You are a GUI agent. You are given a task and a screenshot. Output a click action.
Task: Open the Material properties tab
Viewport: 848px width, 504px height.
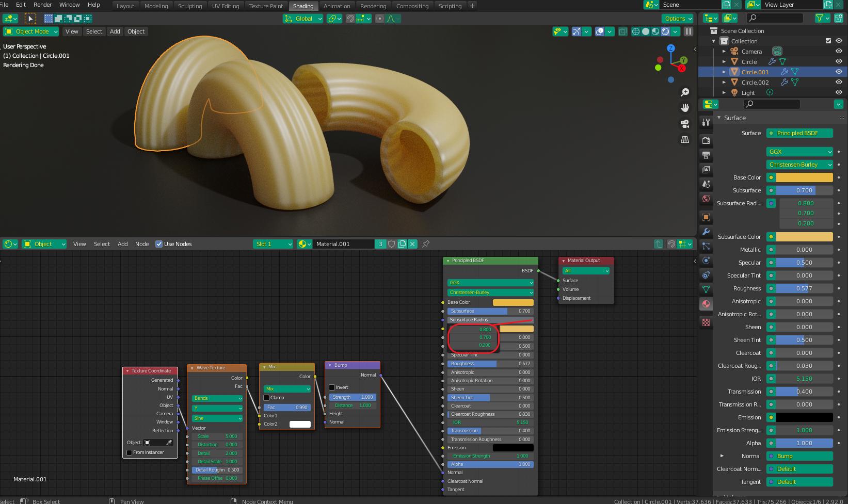click(x=706, y=304)
